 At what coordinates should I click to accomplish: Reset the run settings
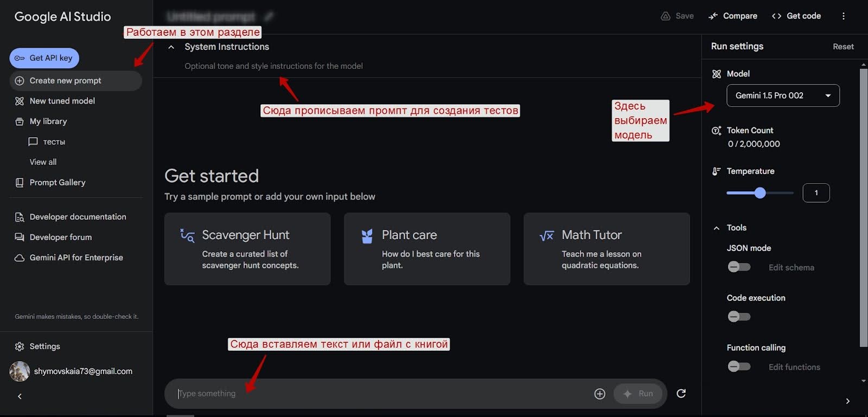point(843,47)
